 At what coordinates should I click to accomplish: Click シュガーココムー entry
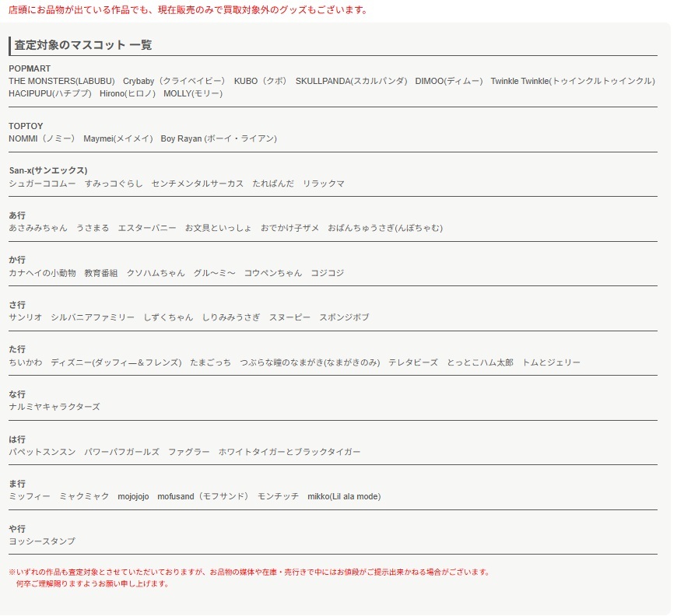click(42, 184)
